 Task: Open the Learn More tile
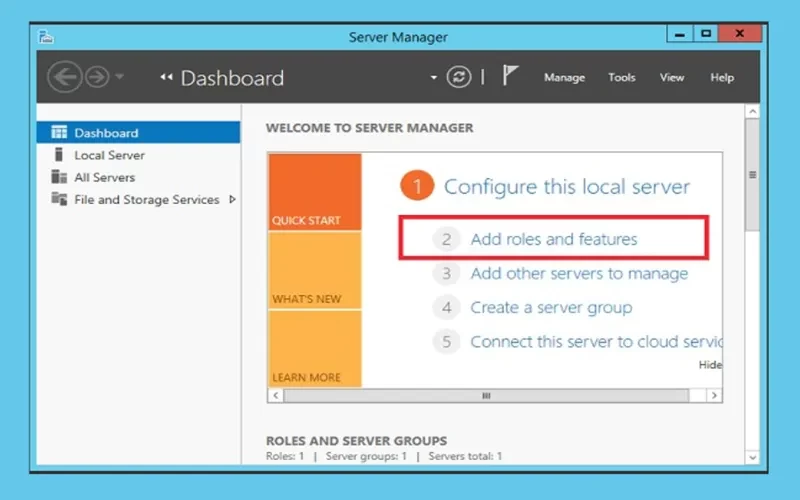(315, 349)
